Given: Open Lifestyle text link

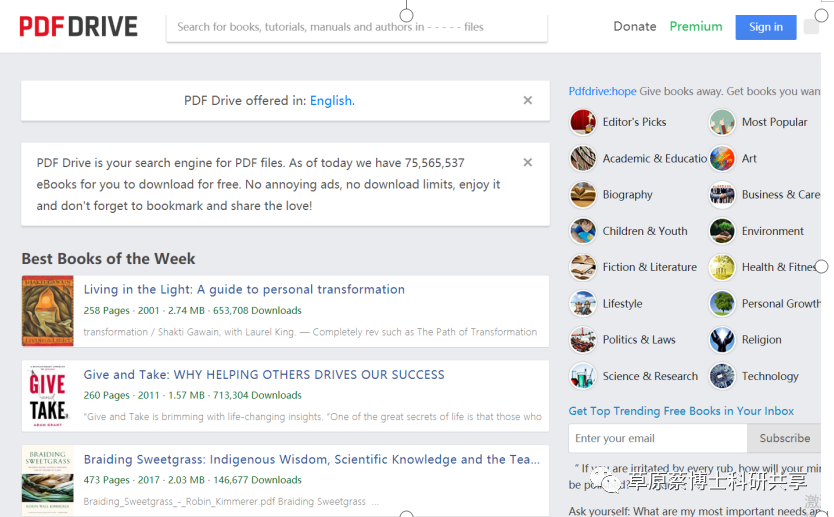Looking at the screenshot, I should click(x=622, y=304).
